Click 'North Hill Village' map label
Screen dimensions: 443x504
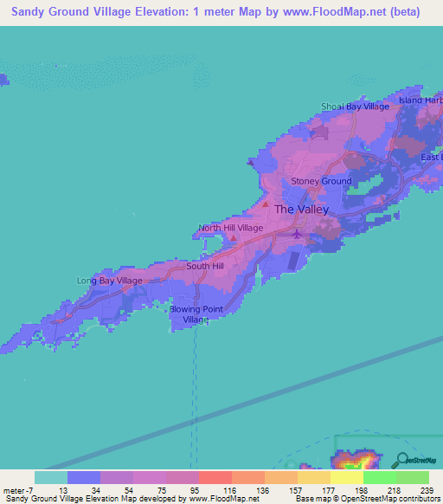231,228
